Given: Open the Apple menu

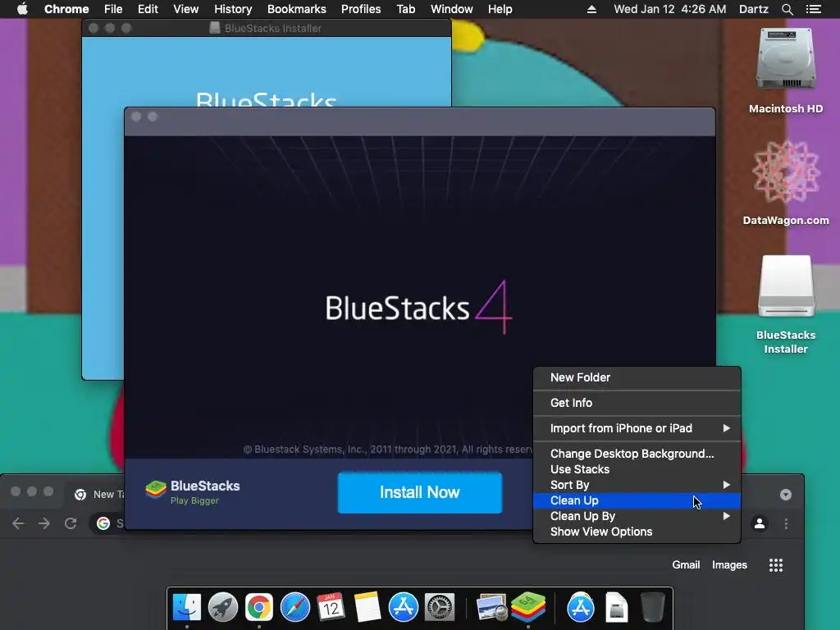Looking at the screenshot, I should click(x=22, y=9).
